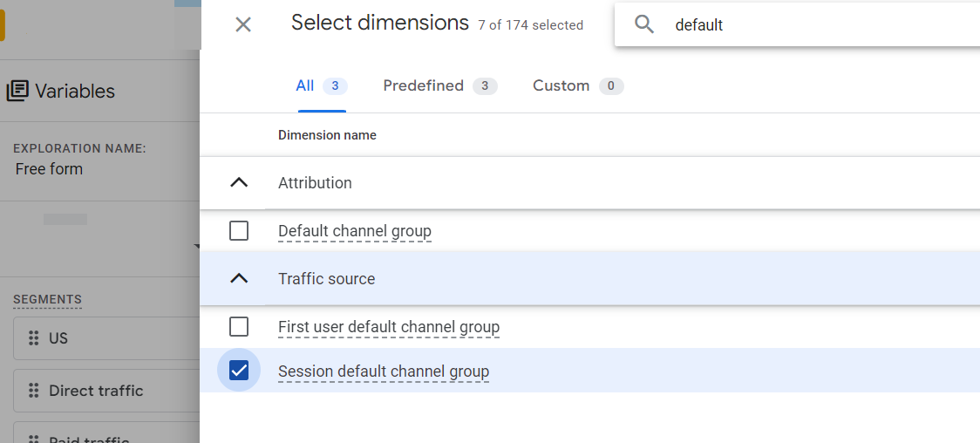Select the Direct traffic segment

click(x=96, y=391)
